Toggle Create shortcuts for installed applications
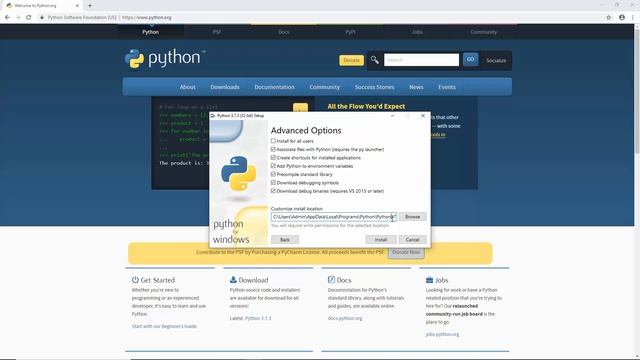 click(x=273, y=158)
